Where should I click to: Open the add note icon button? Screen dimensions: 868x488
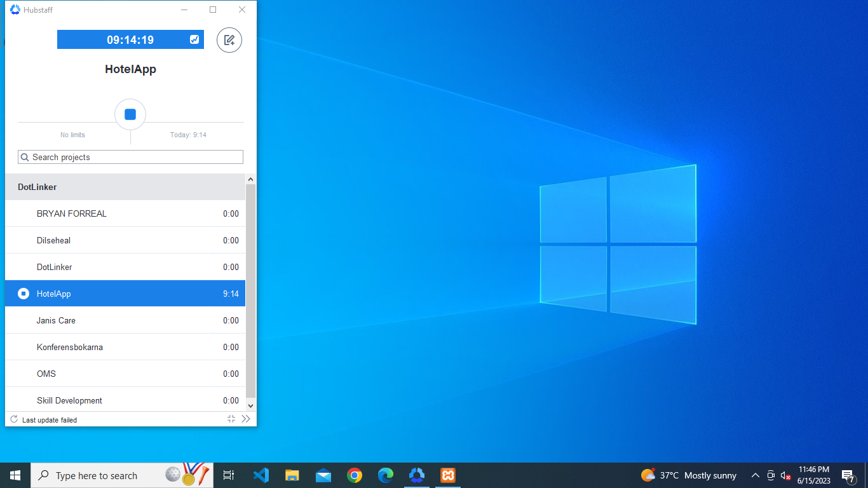coord(229,40)
